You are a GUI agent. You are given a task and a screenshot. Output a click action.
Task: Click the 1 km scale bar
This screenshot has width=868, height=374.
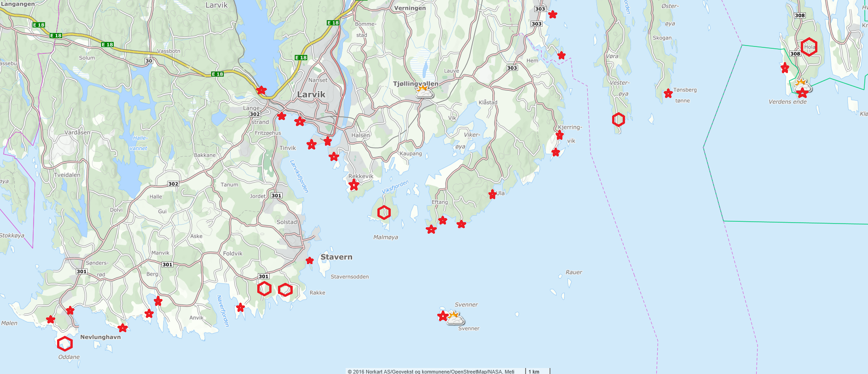tap(537, 371)
